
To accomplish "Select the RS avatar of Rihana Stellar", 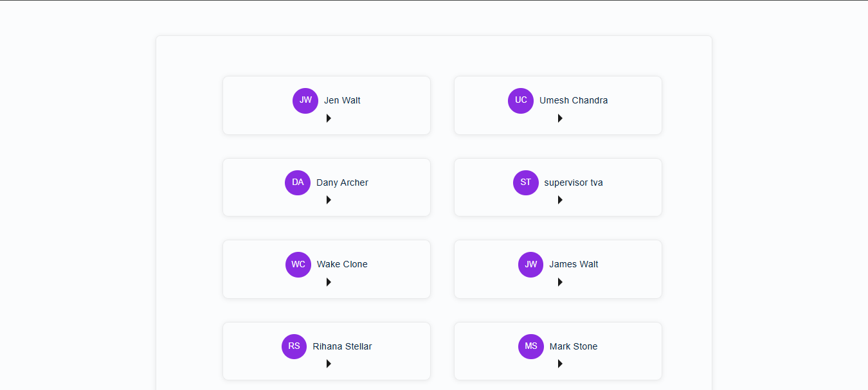I will pos(294,346).
